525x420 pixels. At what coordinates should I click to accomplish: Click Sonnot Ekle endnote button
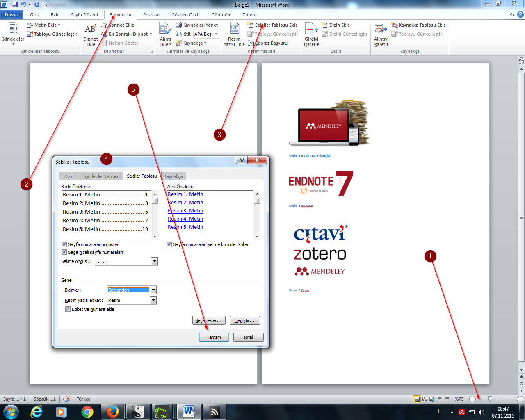118,25
